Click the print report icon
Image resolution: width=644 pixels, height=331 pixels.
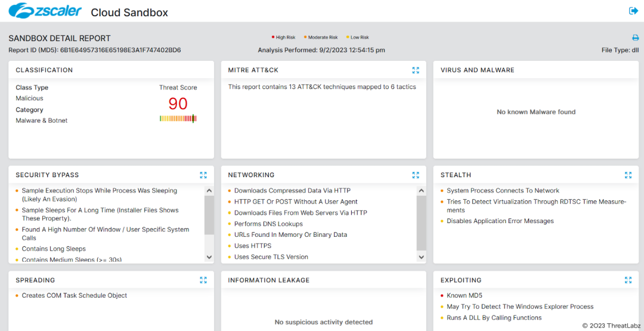click(x=635, y=38)
